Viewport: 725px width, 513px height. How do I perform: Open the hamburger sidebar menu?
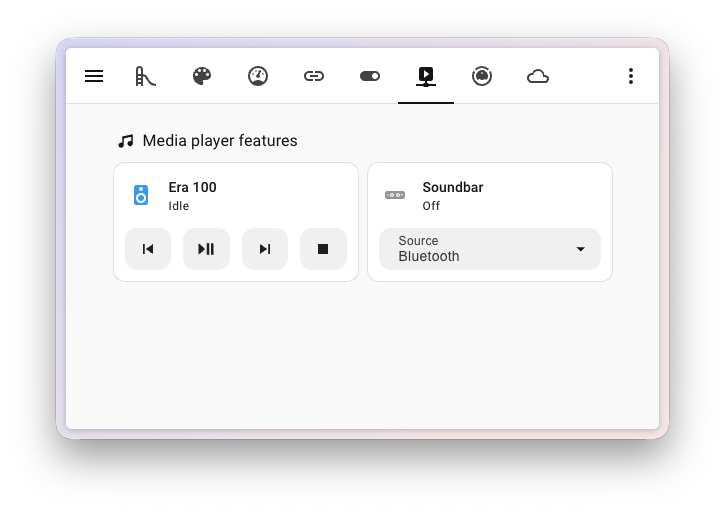(94, 76)
